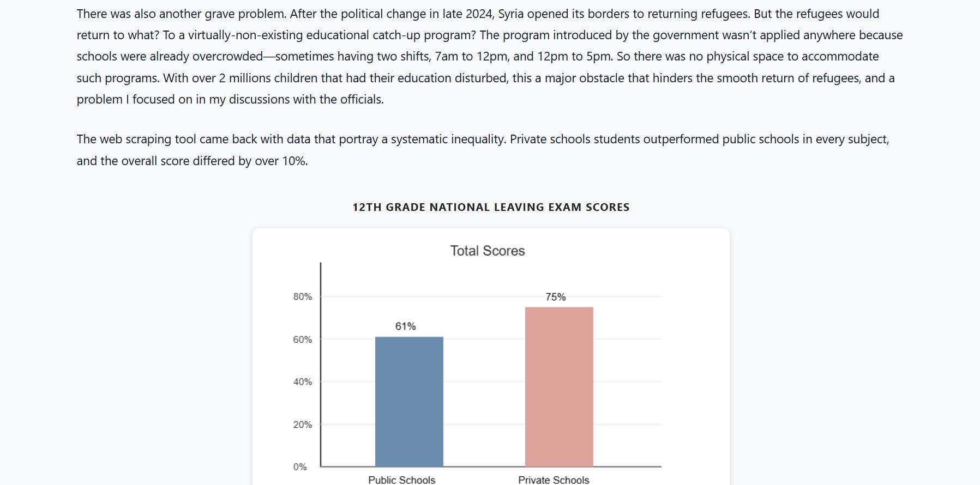Select the 61% data label
Image resolution: width=980 pixels, height=485 pixels.
(405, 326)
